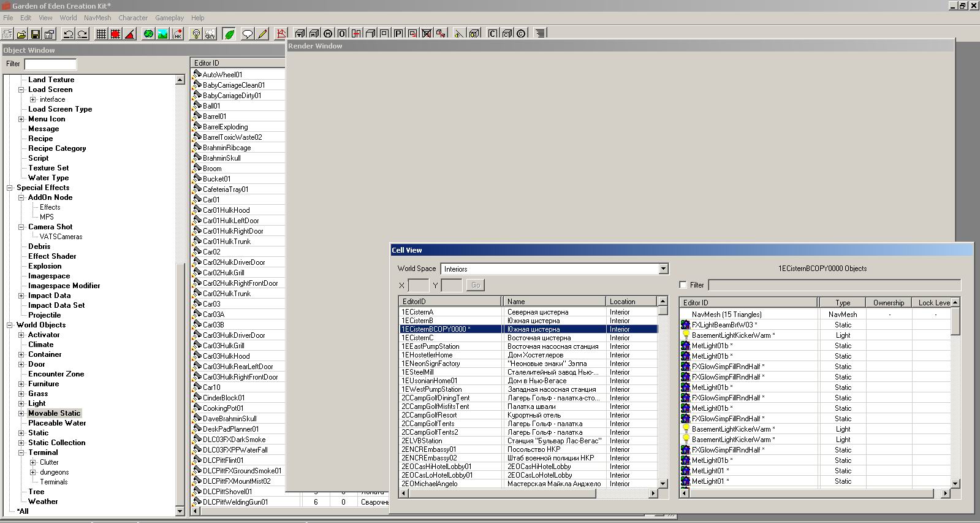Click the icon beside FXLightBeamBrtW03
This screenshot has width=980, height=523.
pos(686,325)
